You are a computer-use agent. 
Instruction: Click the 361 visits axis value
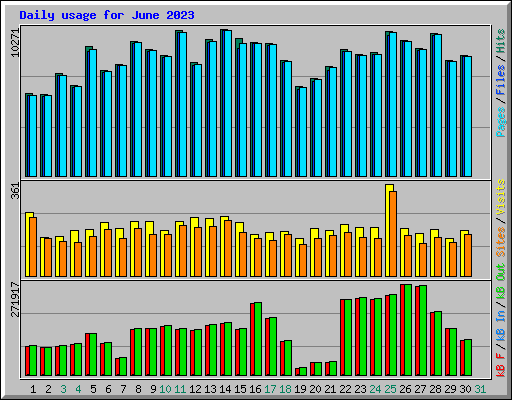pos(15,191)
